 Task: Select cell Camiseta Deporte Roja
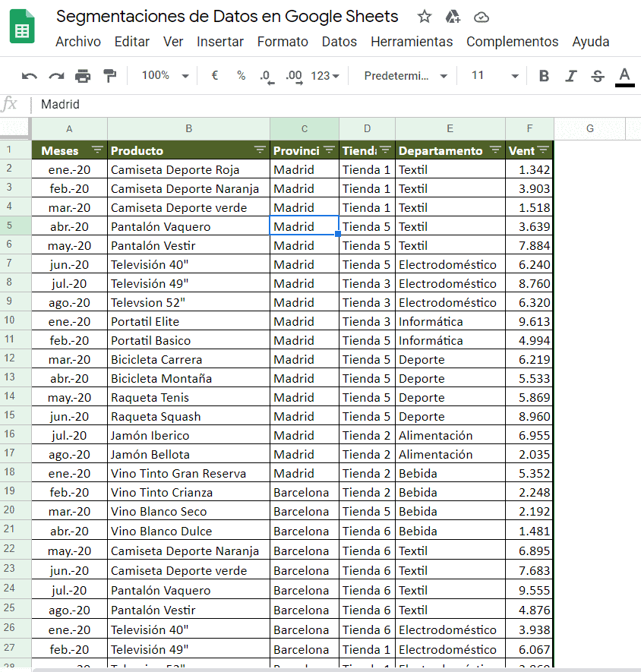[x=188, y=169]
